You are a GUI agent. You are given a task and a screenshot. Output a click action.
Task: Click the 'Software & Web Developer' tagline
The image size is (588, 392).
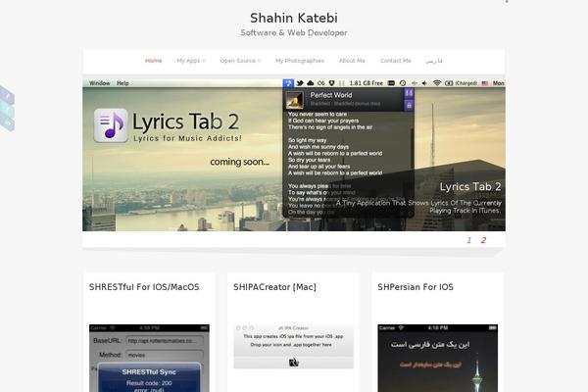point(294,32)
